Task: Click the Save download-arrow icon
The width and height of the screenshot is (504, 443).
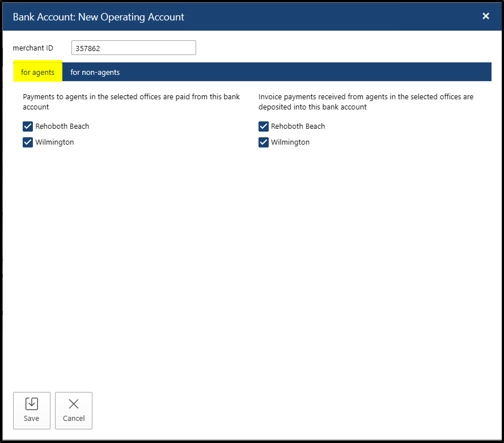Action: [x=32, y=404]
